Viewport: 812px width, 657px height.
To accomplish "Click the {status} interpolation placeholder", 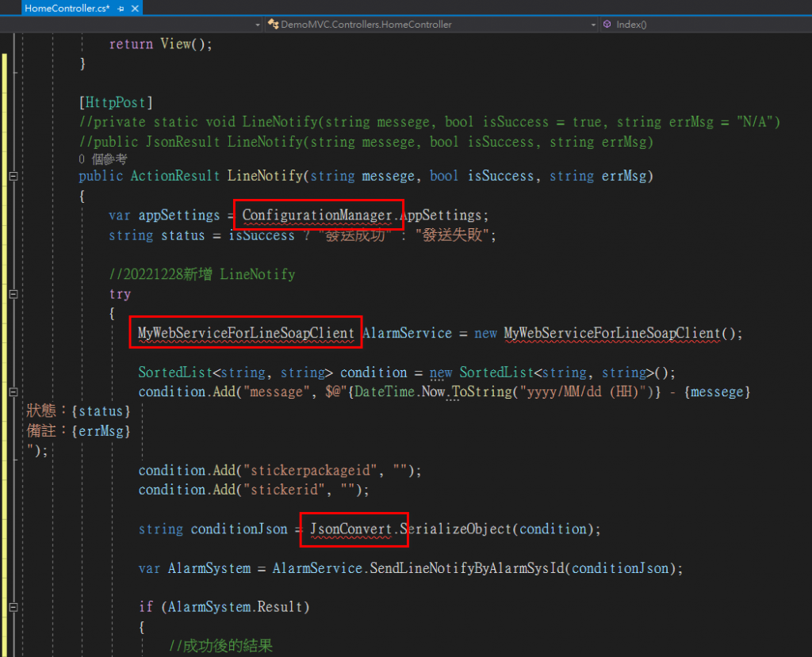I will 101,411.
